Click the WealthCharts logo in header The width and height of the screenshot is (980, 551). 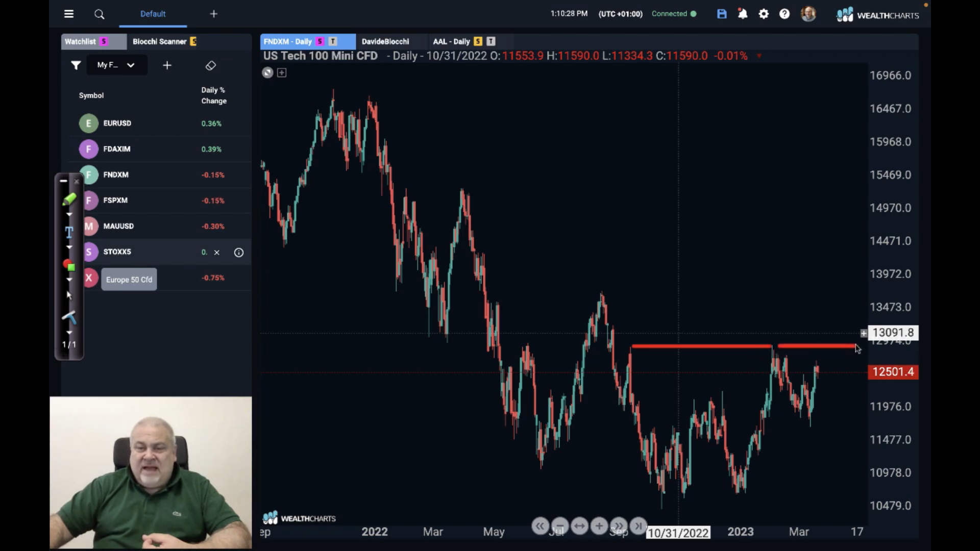pos(877,14)
